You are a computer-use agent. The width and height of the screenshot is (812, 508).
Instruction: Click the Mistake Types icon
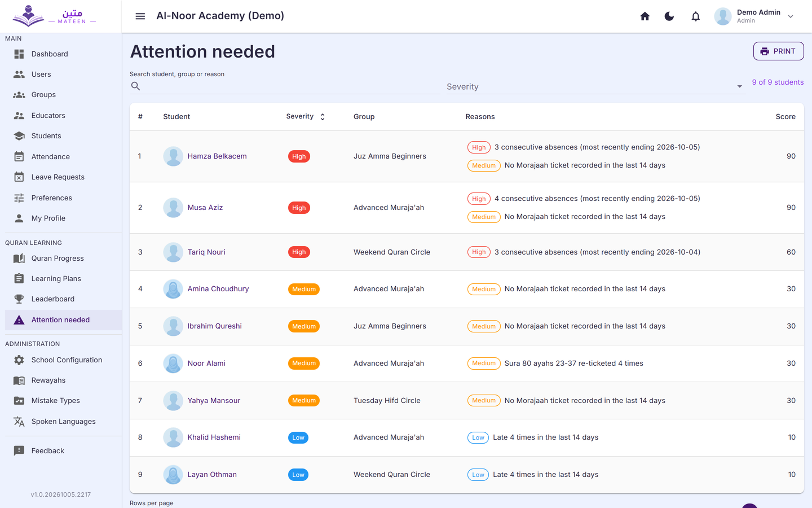[x=19, y=401]
